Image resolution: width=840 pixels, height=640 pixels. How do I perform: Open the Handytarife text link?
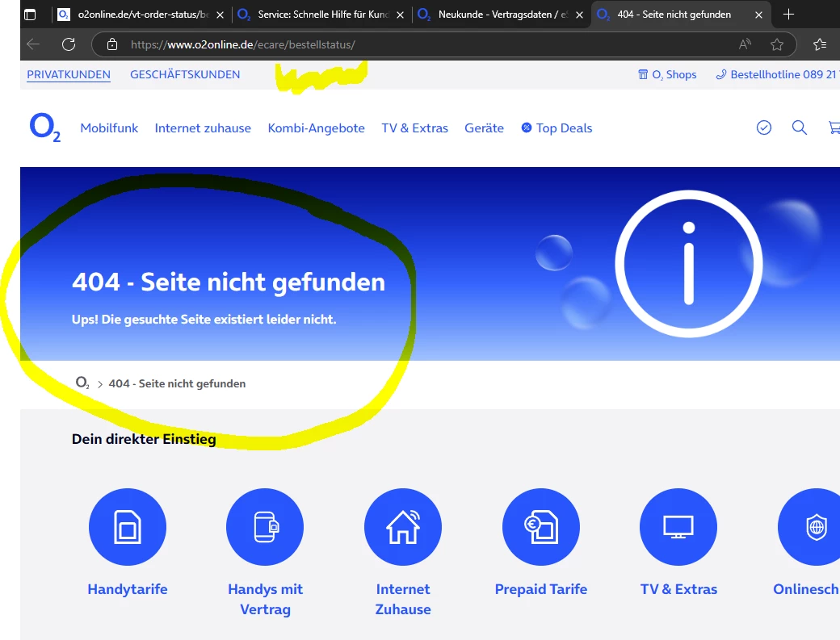128,589
